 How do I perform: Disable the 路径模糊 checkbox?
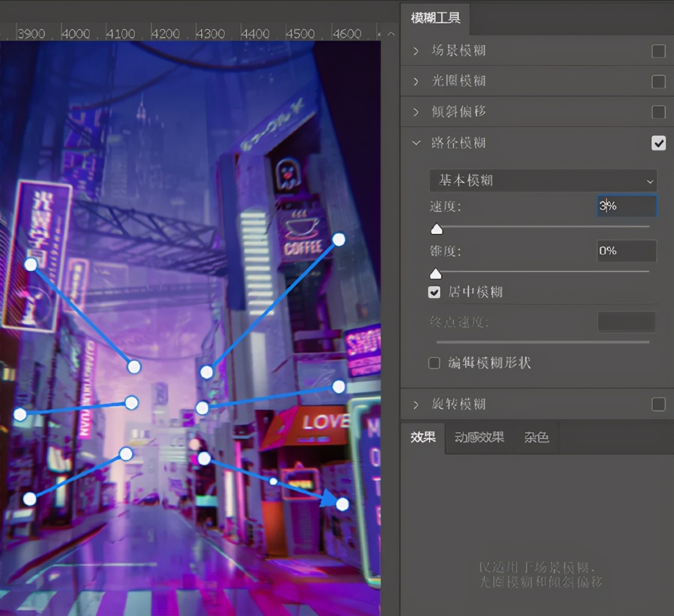coord(658,143)
